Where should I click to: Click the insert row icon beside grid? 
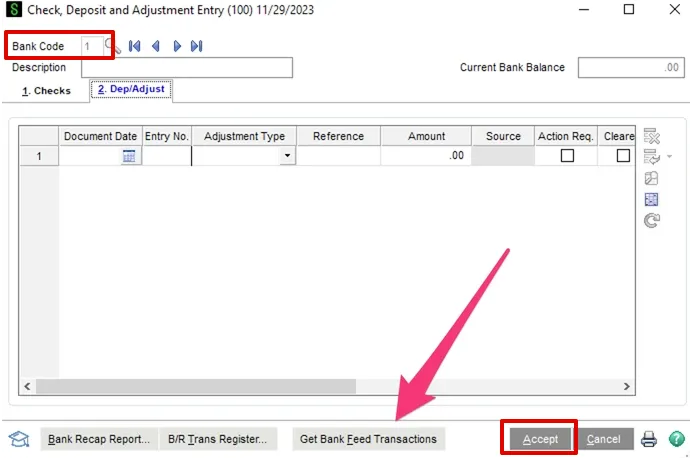pos(651,157)
